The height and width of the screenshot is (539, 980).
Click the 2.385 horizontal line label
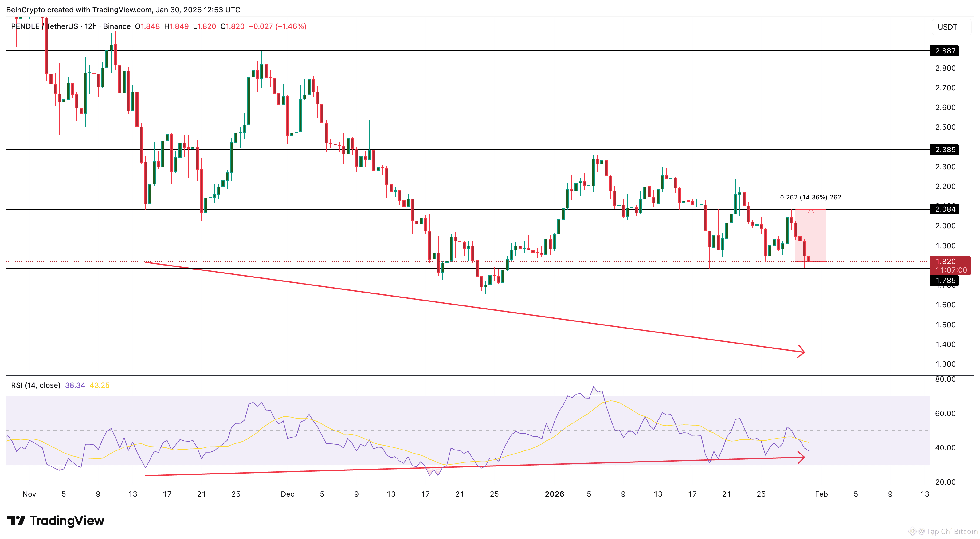(945, 150)
